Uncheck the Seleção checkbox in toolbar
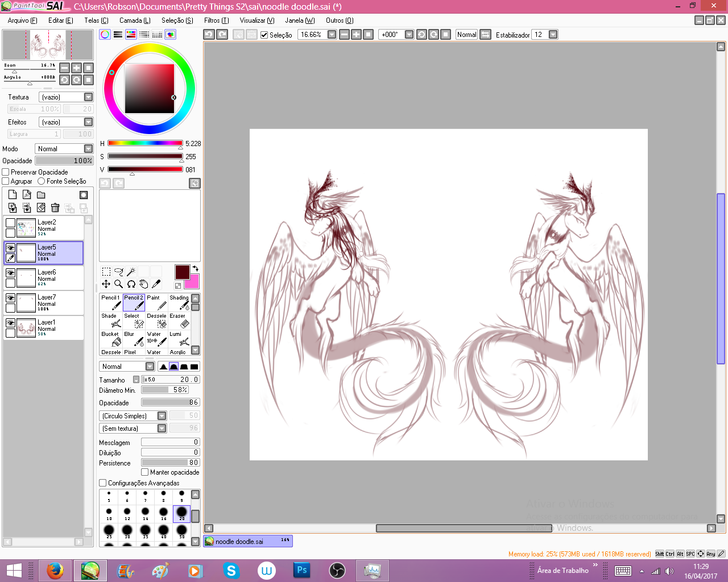 tap(264, 35)
